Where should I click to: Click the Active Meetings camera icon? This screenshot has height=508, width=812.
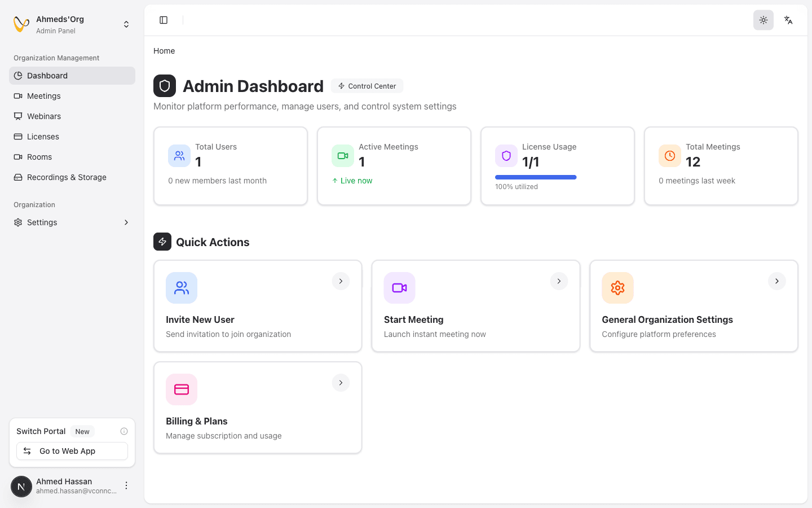tap(343, 156)
